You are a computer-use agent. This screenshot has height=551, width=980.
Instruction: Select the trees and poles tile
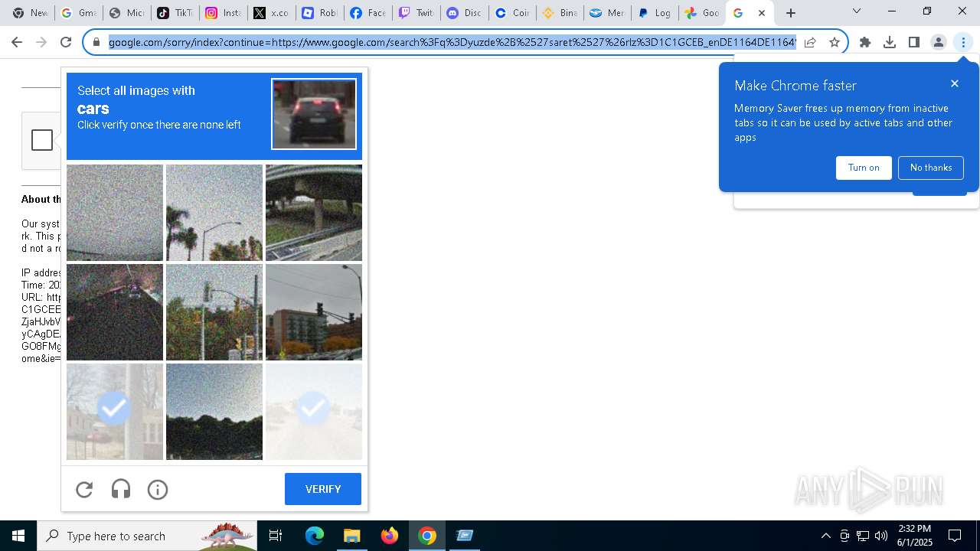click(214, 312)
